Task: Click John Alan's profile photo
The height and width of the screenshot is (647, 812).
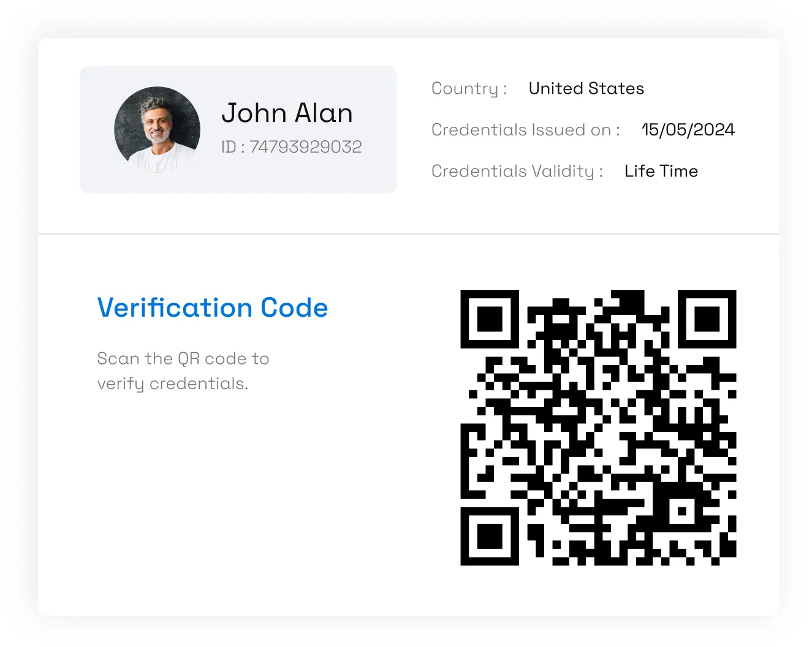Action: tap(157, 129)
